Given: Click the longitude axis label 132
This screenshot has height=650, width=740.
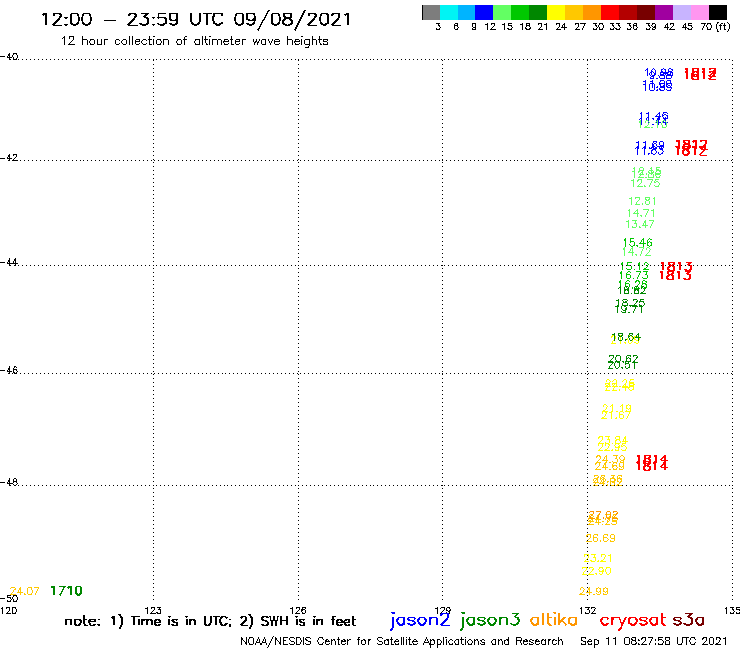Looking at the screenshot, I should coord(588,610).
